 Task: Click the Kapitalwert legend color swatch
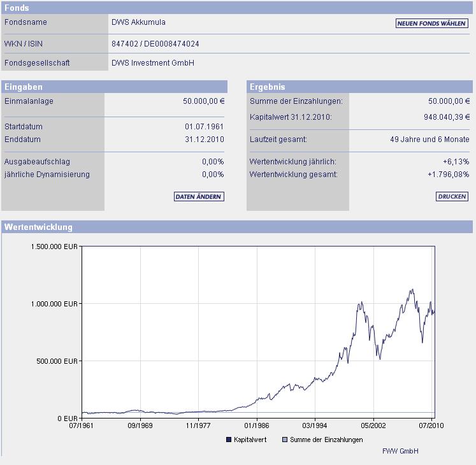point(229,440)
